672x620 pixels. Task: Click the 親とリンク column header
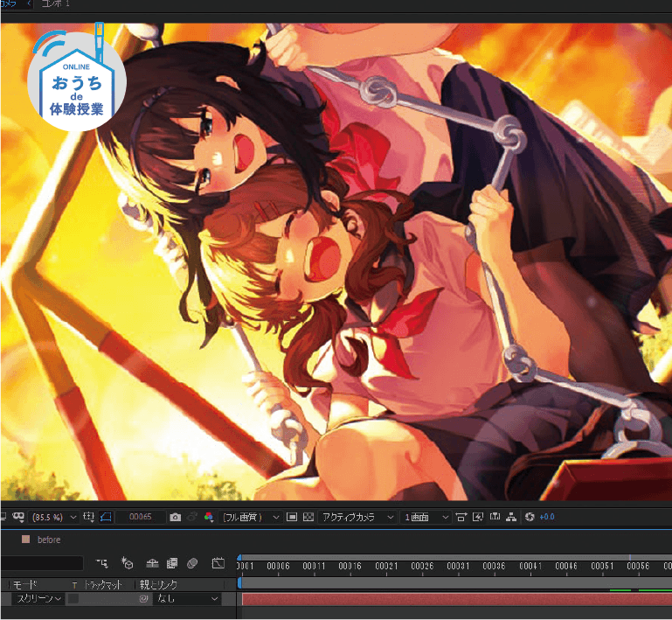click(x=158, y=584)
